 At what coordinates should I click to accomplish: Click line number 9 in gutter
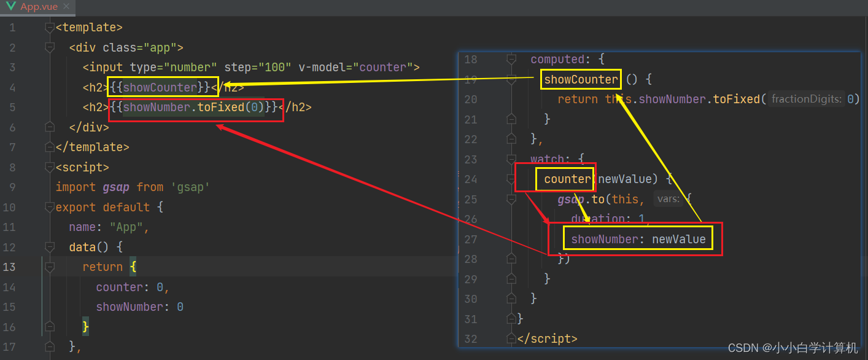tap(13, 187)
